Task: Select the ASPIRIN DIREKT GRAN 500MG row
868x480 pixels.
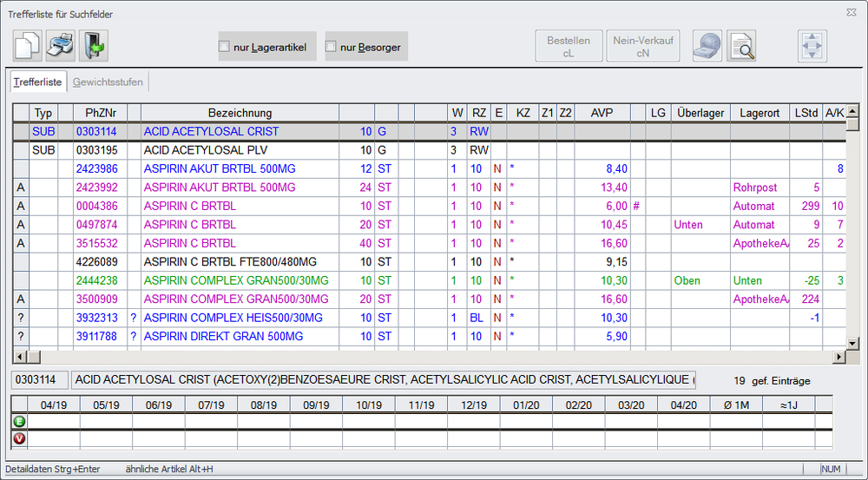Action: tap(223, 336)
